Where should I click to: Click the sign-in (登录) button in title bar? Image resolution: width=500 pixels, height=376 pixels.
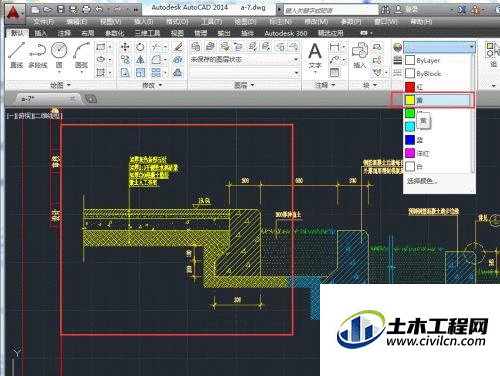click(x=406, y=10)
